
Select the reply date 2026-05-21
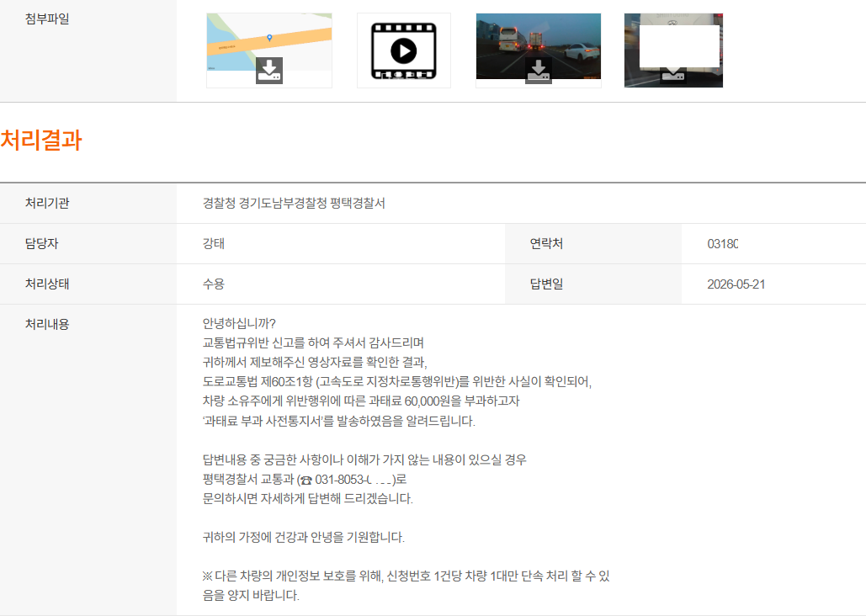(x=736, y=284)
